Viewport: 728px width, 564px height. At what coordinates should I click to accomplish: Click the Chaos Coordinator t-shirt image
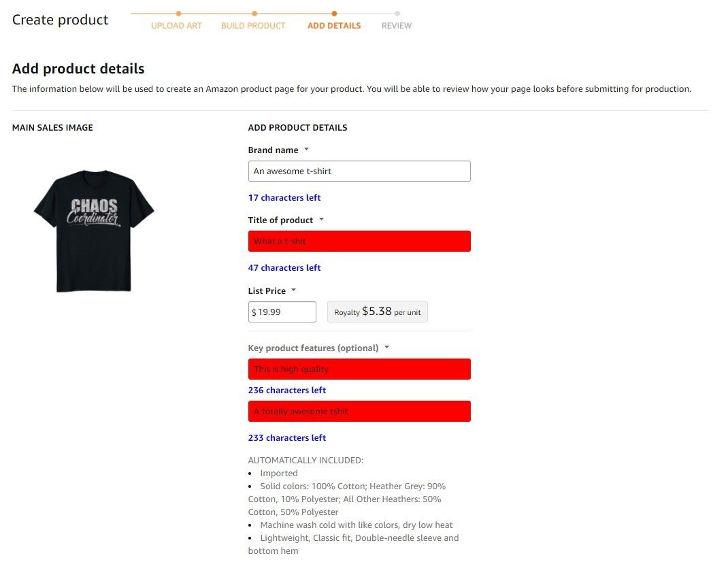point(94,231)
